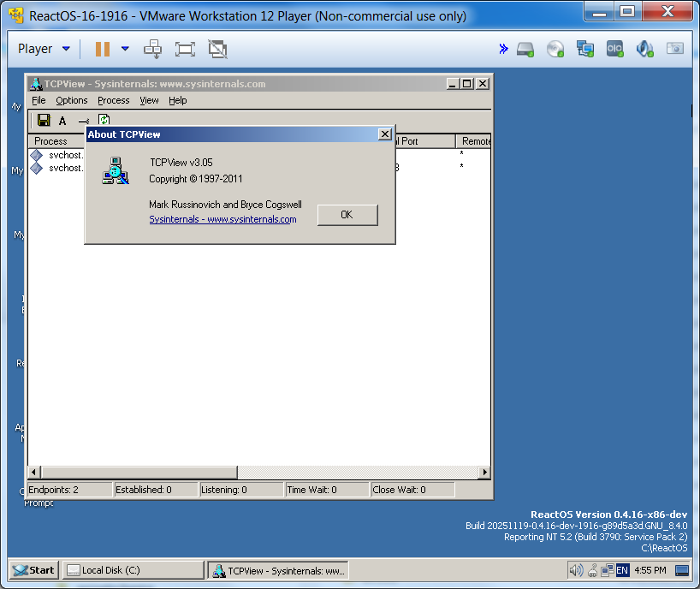Open the File menu in TCPView

(39, 100)
